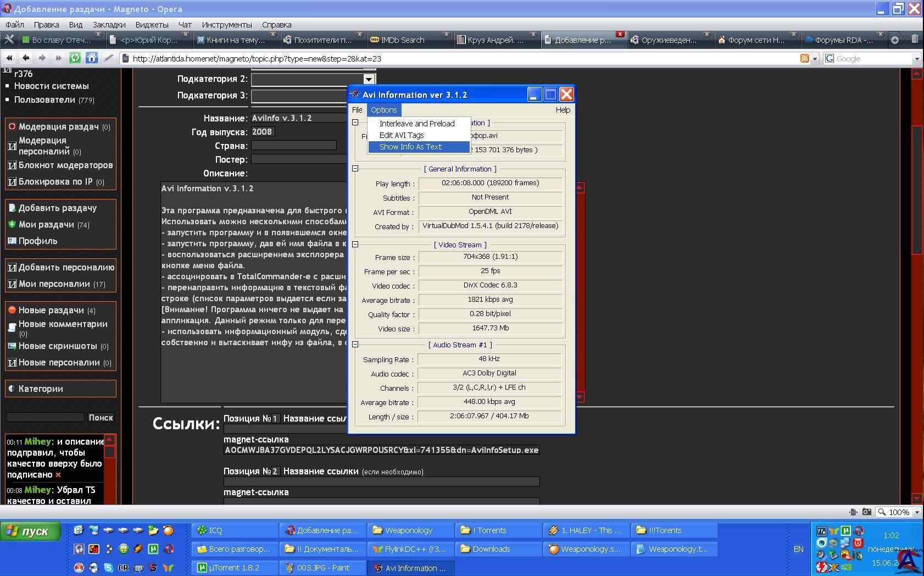Collapse the Video Stream section
Viewport: 924px width, 576px height.
pyautogui.click(x=355, y=244)
